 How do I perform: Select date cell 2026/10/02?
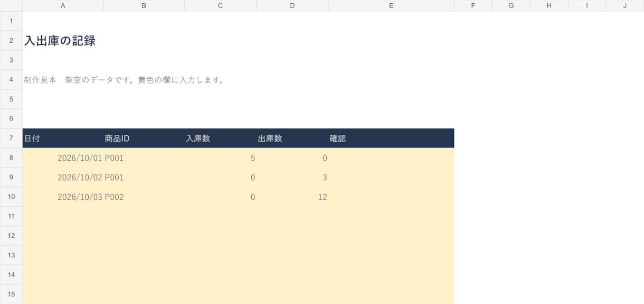coord(63,178)
